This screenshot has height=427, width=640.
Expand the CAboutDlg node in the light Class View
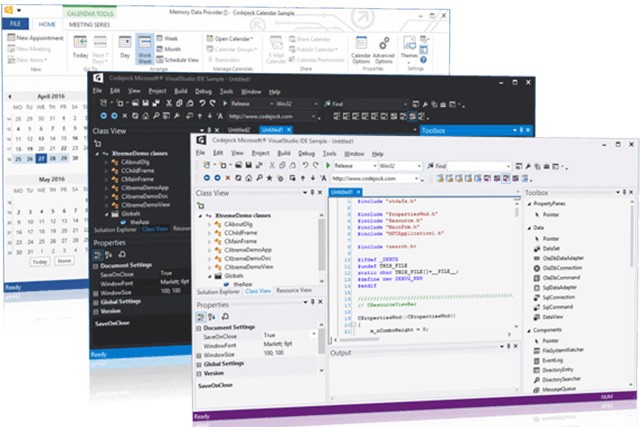209,224
